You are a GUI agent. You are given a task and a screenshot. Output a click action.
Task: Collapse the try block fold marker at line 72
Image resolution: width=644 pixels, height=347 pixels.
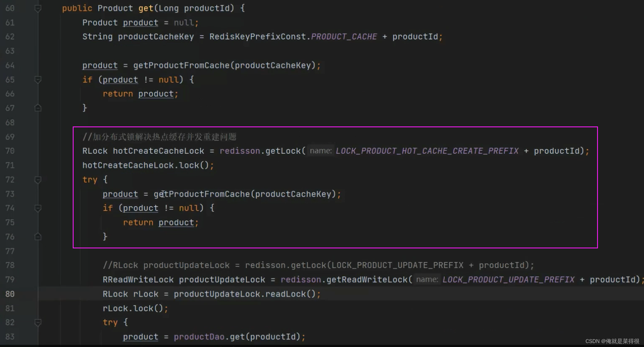click(38, 180)
